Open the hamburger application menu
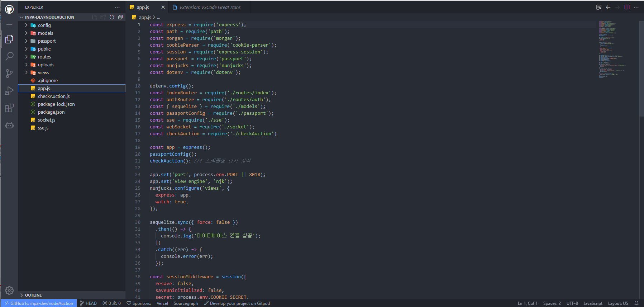The height and width of the screenshot is (307, 644). [x=9, y=24]
